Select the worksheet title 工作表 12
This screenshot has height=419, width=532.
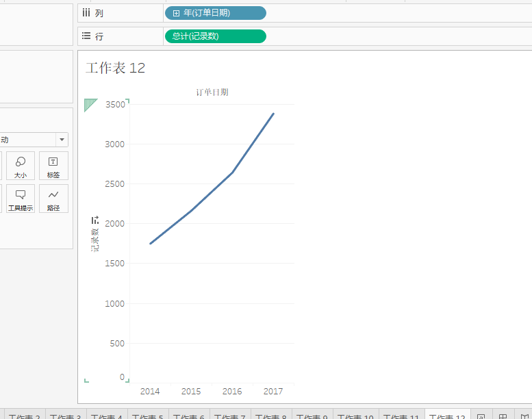115,68
